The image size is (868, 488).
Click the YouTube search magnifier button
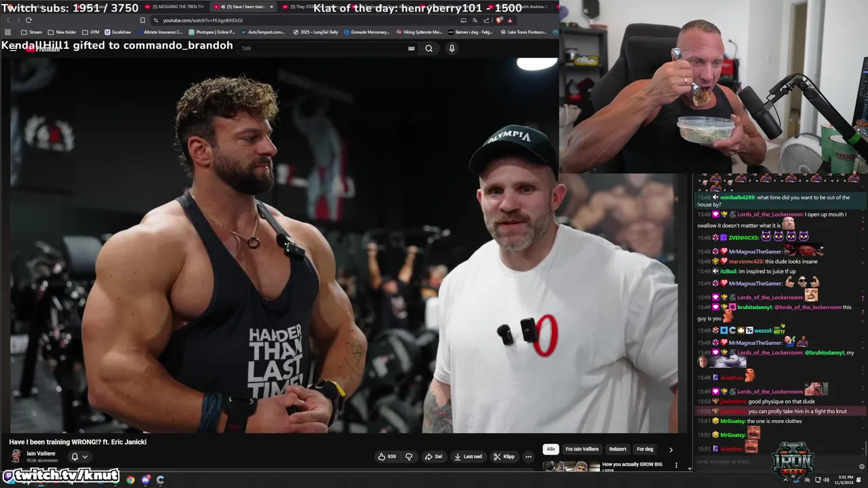tap(429, 48)
